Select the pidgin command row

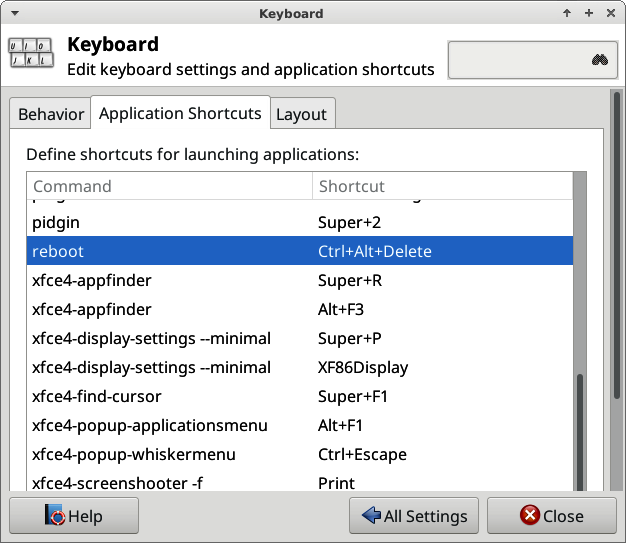(299, 222)
